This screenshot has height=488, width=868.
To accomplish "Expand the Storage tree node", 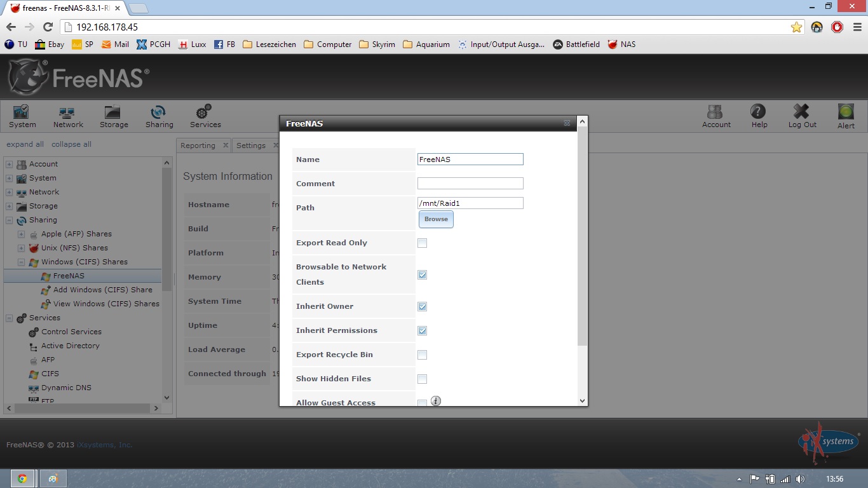I will coord(9,206).
